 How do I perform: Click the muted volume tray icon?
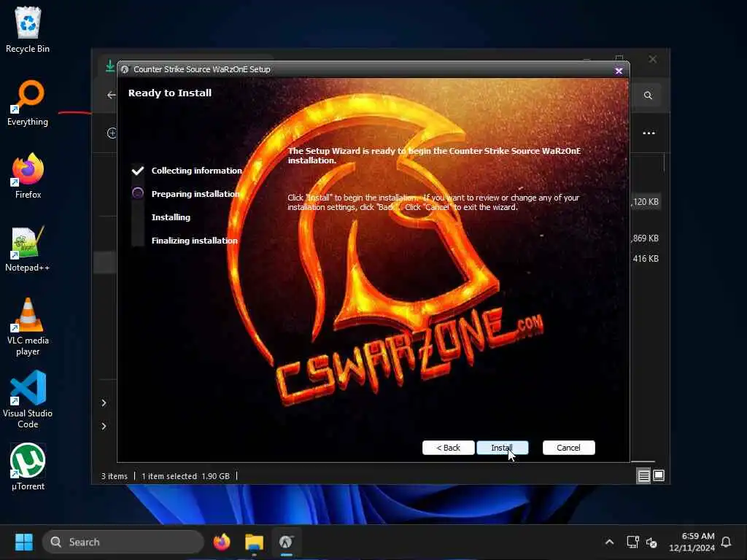[x=651, y=542]
